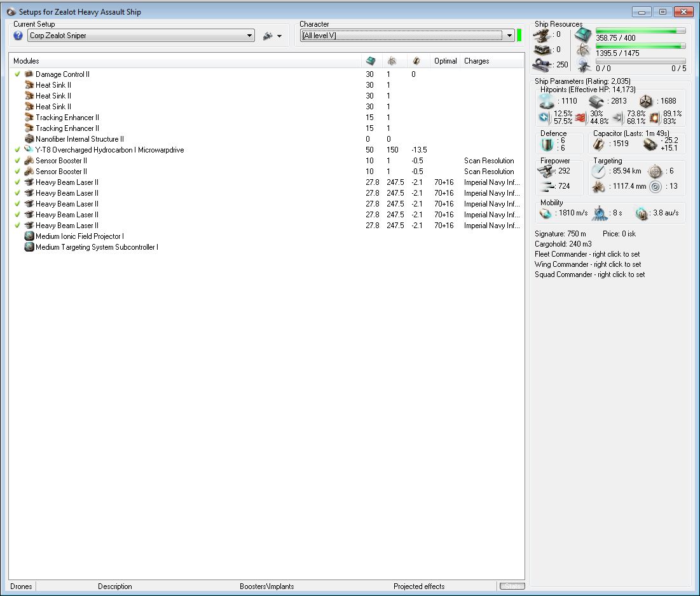Click the Stats button at bottom right
The height and width of the screenshot is (596, 700).
[x=512, y=586]
